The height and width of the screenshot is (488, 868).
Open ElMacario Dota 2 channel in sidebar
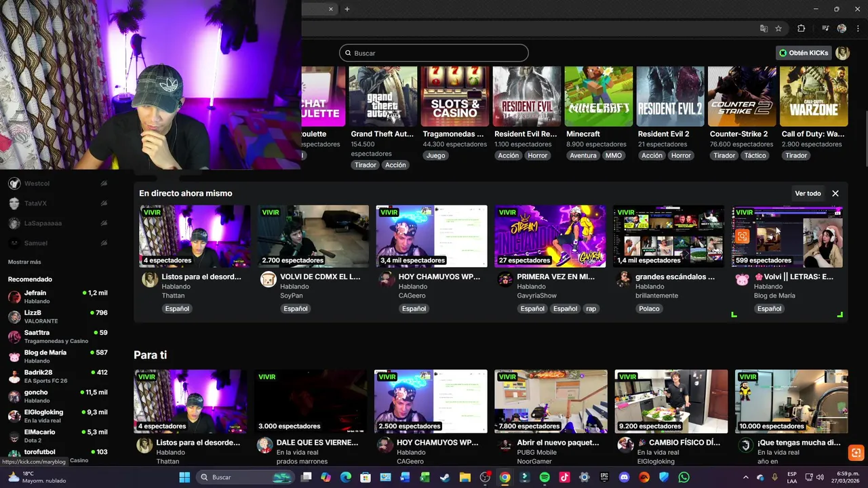pos(58,436)
